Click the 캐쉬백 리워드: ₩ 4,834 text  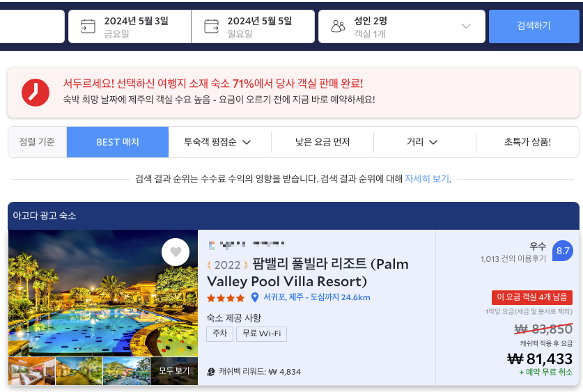[x=260, y=372]
